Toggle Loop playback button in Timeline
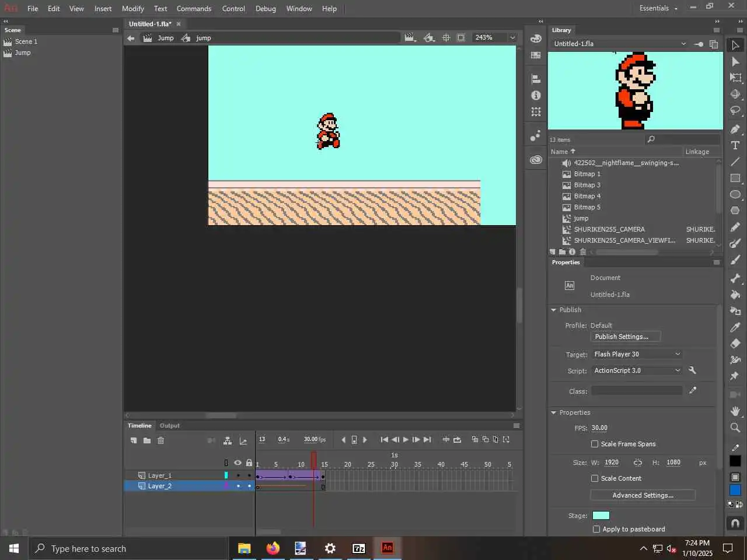This screenshot has width=747, height=560. coord(457,440)
